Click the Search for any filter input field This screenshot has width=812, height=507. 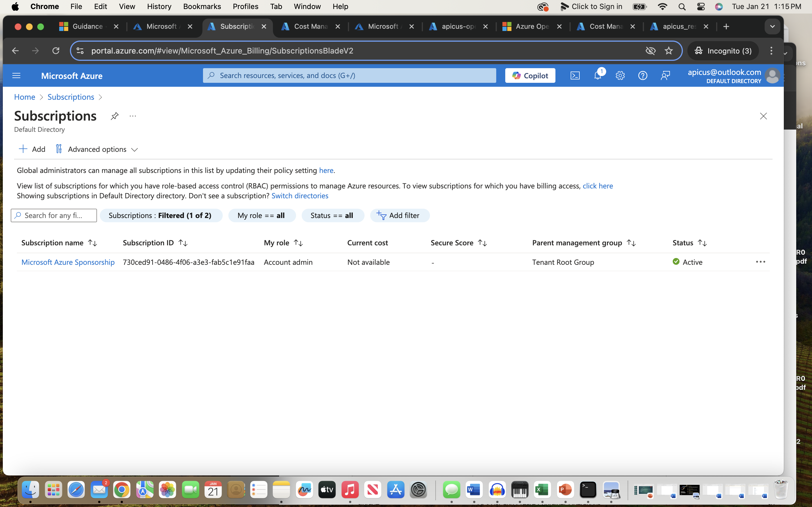click(54, 214)
